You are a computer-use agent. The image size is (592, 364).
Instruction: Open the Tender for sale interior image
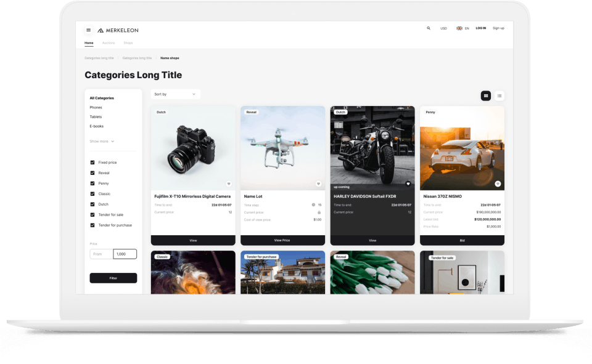pyautogui.click(x=462, y=272)
